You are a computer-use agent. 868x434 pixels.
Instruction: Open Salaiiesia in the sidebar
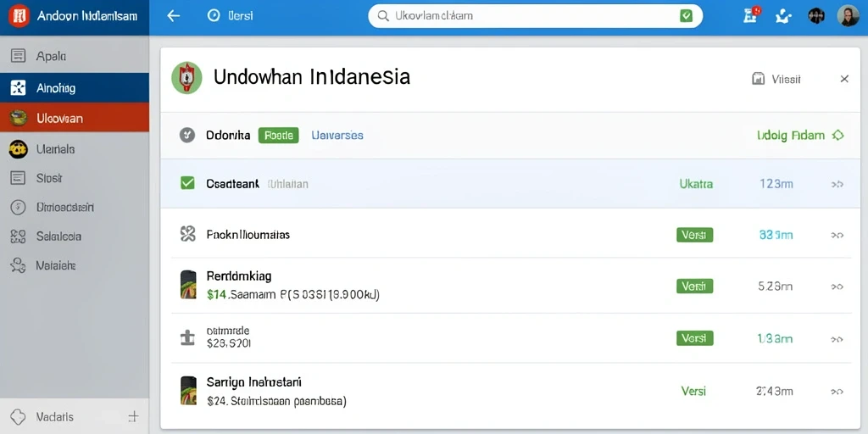point(75,236)
